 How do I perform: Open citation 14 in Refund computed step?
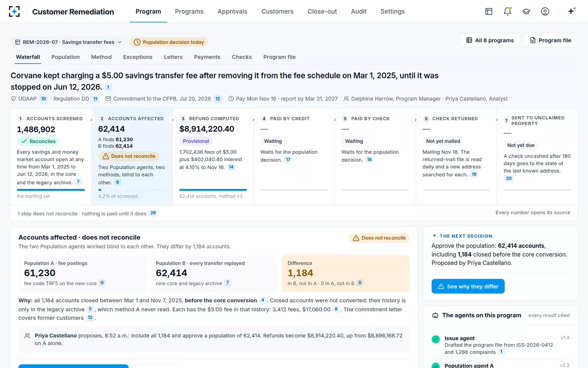(231, 167)
